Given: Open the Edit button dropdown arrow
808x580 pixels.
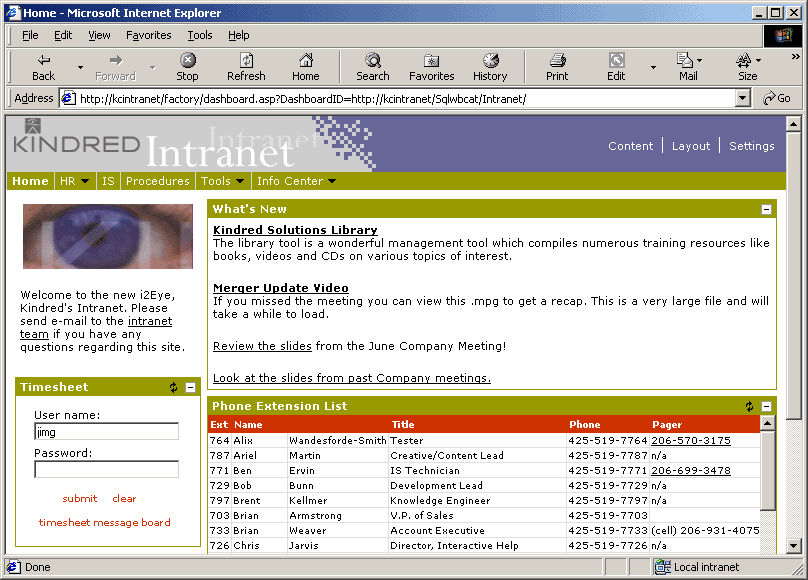Looking at the screenshot, I should [x=653, y=67].
